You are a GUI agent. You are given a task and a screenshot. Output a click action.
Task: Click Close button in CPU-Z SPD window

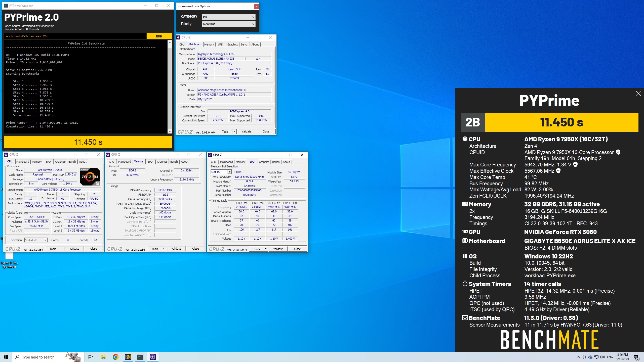(x=297, y=249)
